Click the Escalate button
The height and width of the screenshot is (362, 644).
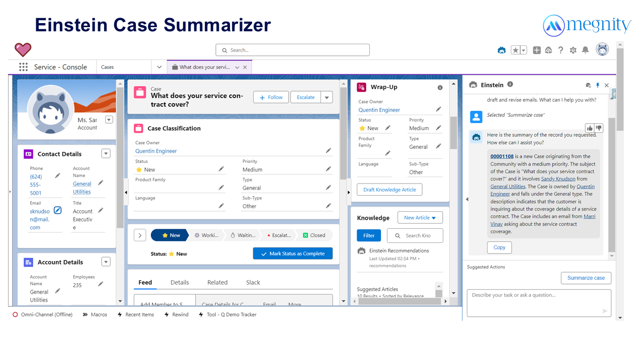[305, 97]
